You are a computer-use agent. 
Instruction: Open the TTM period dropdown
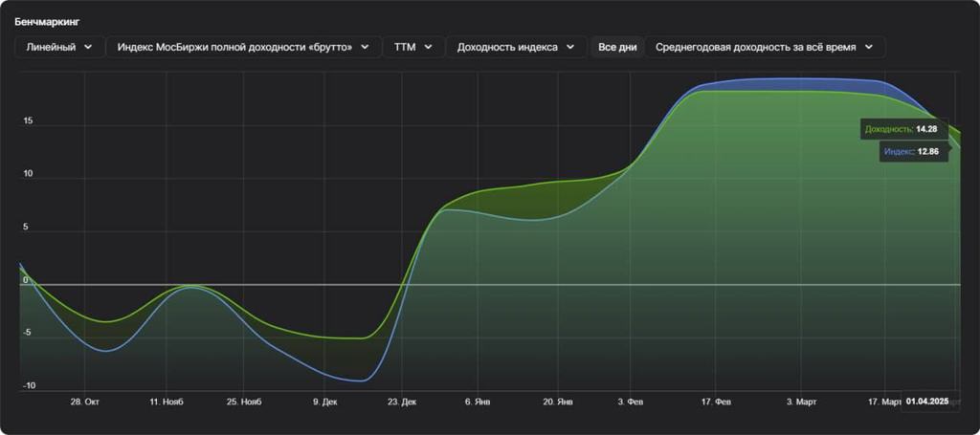click(413, 47)
